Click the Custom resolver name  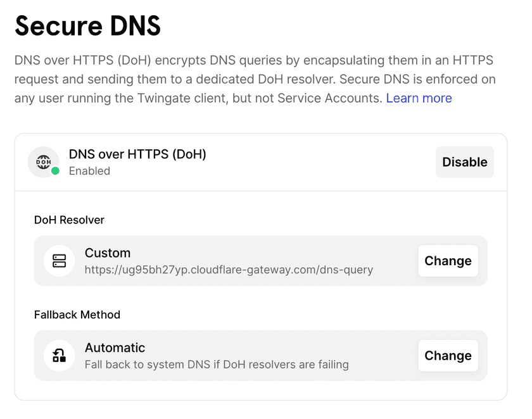(x=108, y=253)
